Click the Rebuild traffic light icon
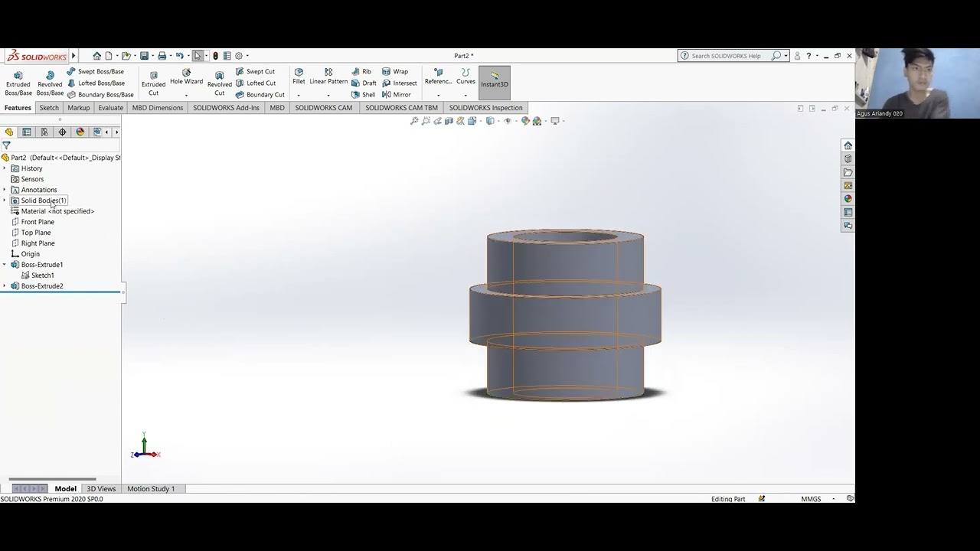The height and width of the screenshot is (551, 980). pyautogui.click(x=215, y=56)
